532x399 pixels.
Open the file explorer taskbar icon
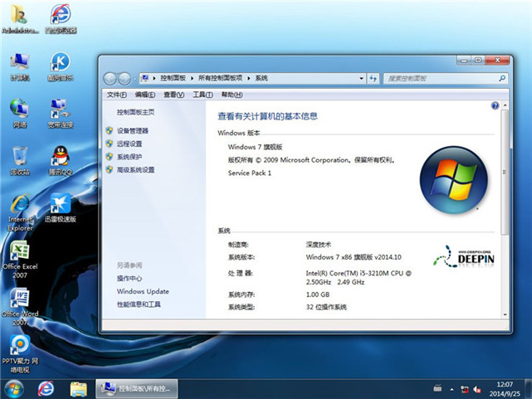tap(78, 389)
